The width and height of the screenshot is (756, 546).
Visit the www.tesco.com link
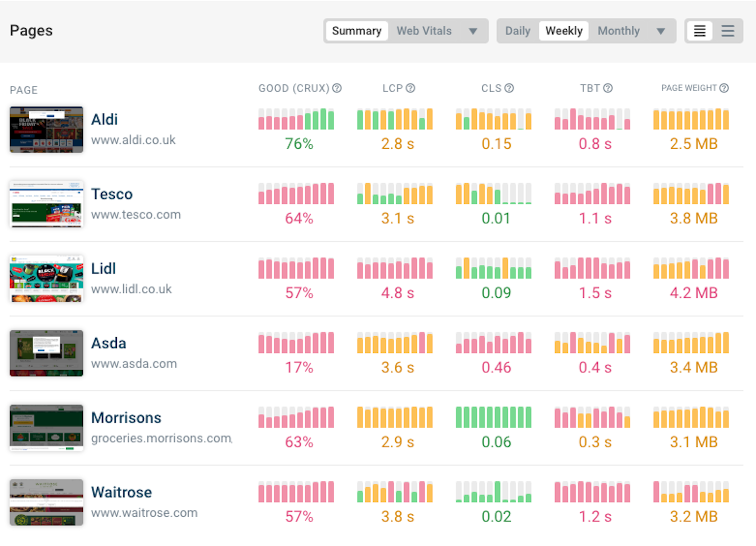coord(136,214)
